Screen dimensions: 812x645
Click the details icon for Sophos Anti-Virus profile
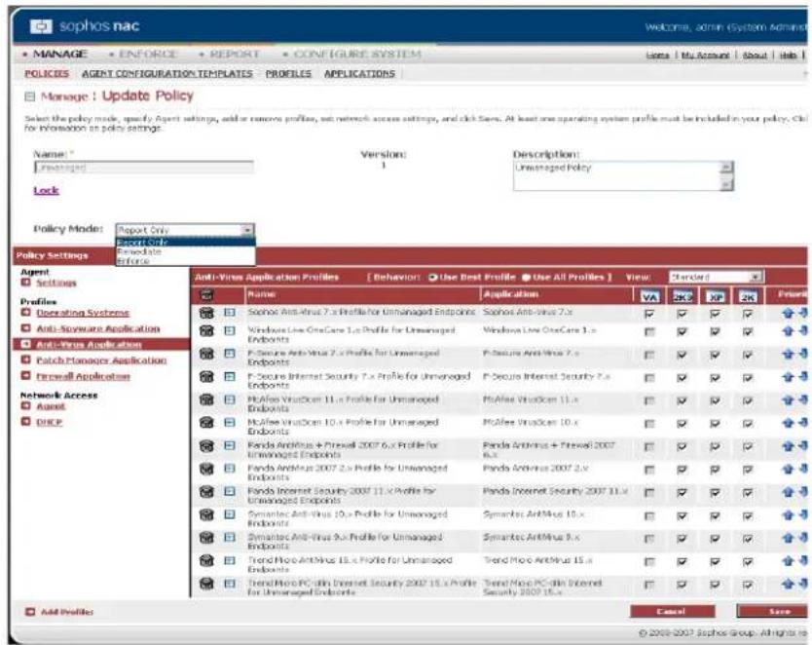(230, 313)
